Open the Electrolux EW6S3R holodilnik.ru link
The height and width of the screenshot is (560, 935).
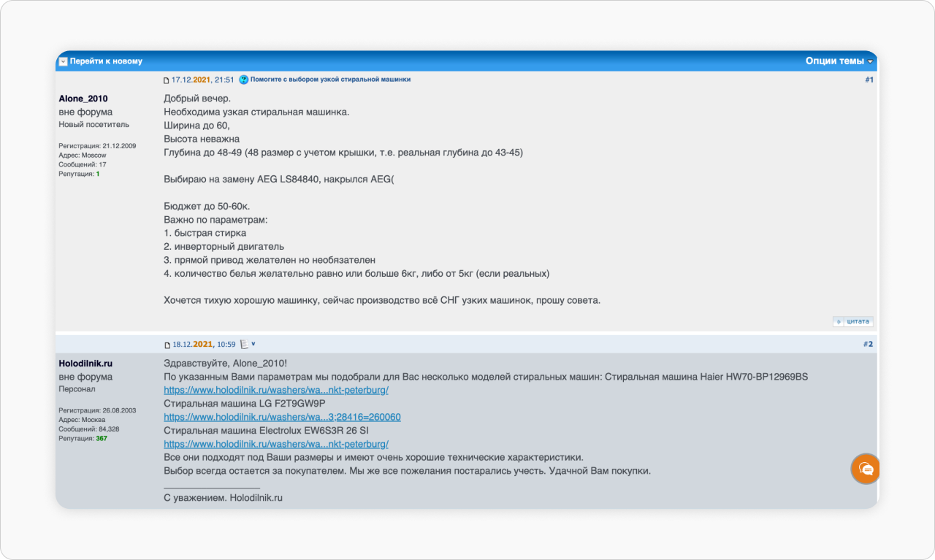[276, 444]
